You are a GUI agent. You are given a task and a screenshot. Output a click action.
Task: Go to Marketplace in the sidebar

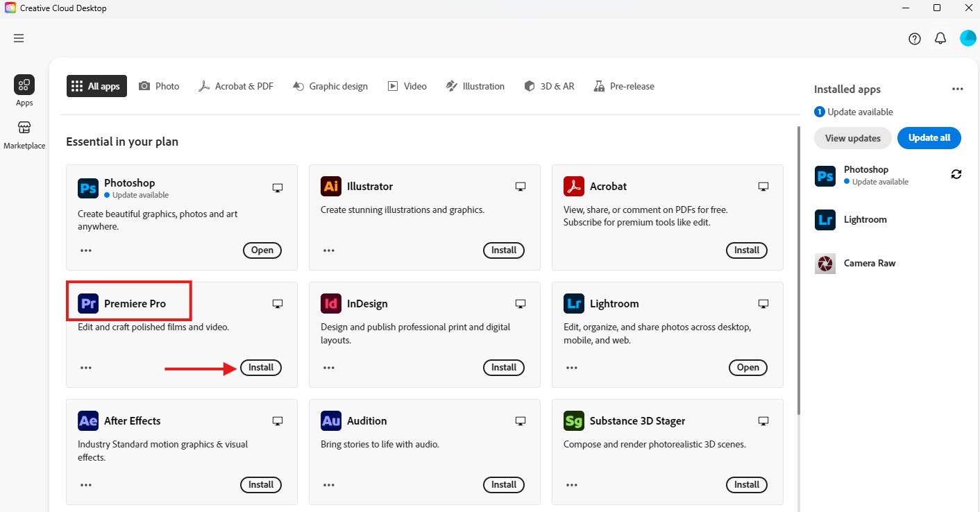(24, 135)
